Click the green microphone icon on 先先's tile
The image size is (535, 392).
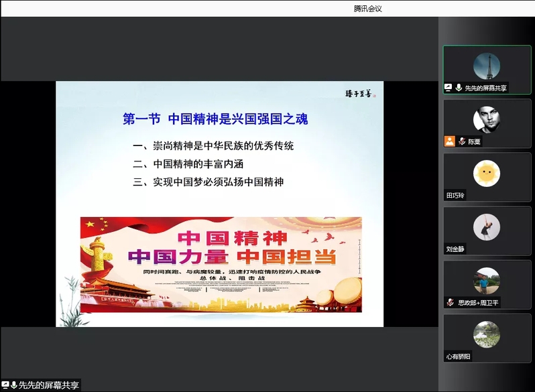click(x=459, y=88)
